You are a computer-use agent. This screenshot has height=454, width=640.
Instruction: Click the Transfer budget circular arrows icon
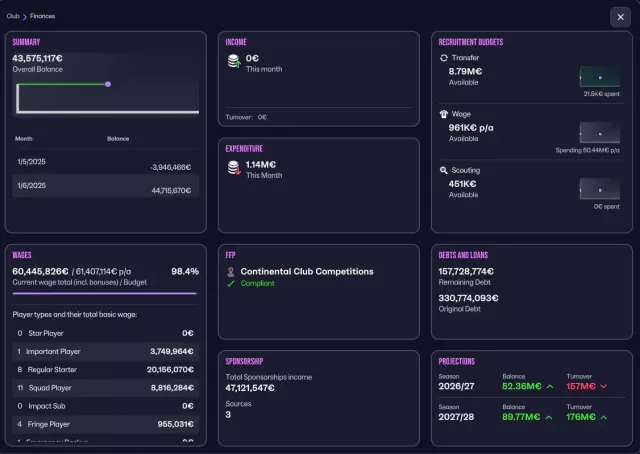[444, 58]
